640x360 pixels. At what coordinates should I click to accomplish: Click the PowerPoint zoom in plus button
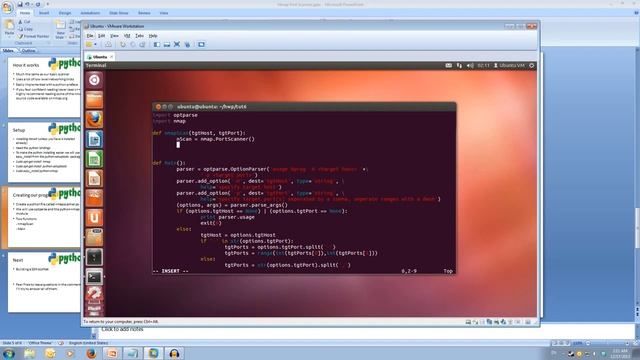point(627,343)
